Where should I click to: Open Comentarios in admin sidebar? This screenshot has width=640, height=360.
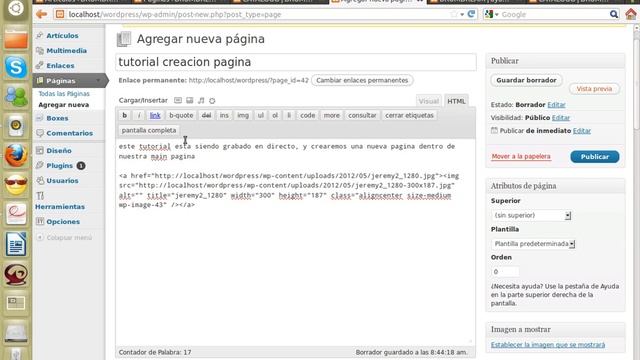[x=69, y=133]
